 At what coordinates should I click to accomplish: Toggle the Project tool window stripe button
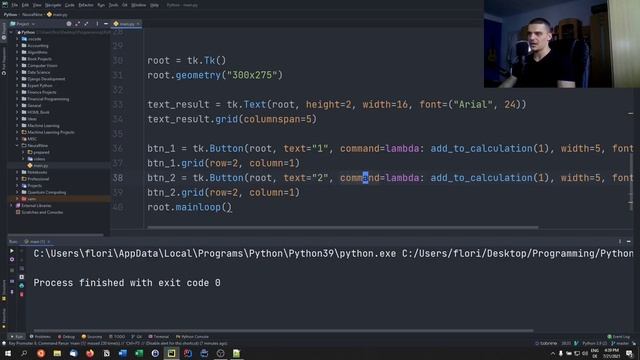click(x=4, y=31)
